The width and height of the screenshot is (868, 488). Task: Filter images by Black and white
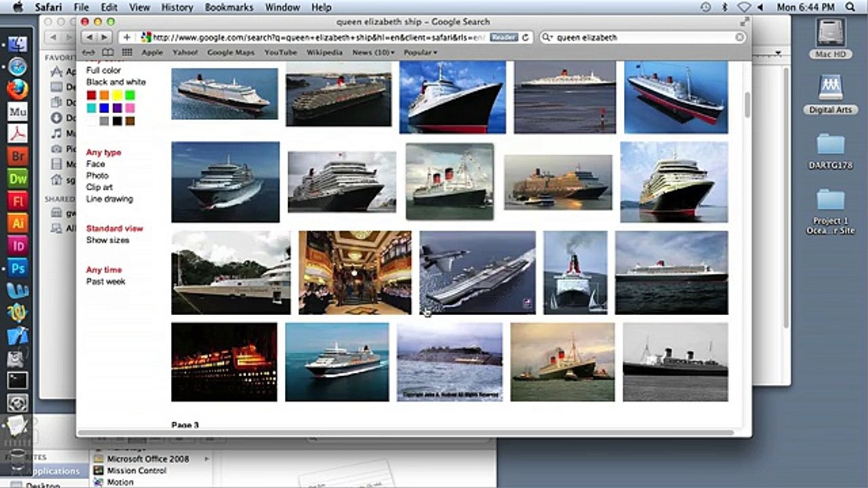point(116,82)
